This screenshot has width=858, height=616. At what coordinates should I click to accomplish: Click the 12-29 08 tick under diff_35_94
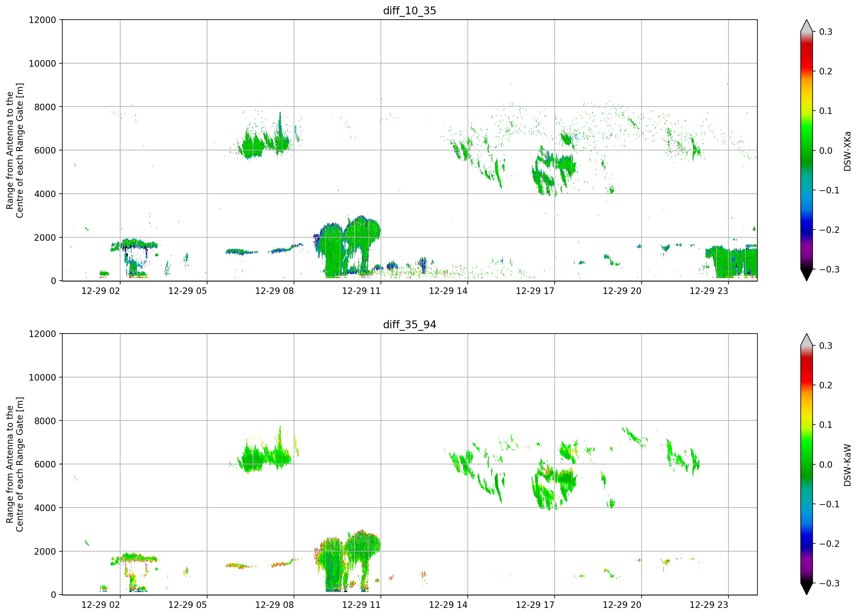pos(274,605)
